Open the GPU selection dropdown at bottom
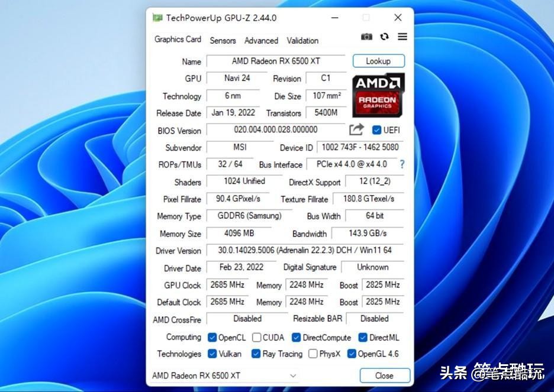Image resolution: width=554 pixels, height=392 pixels. point(225,376)
